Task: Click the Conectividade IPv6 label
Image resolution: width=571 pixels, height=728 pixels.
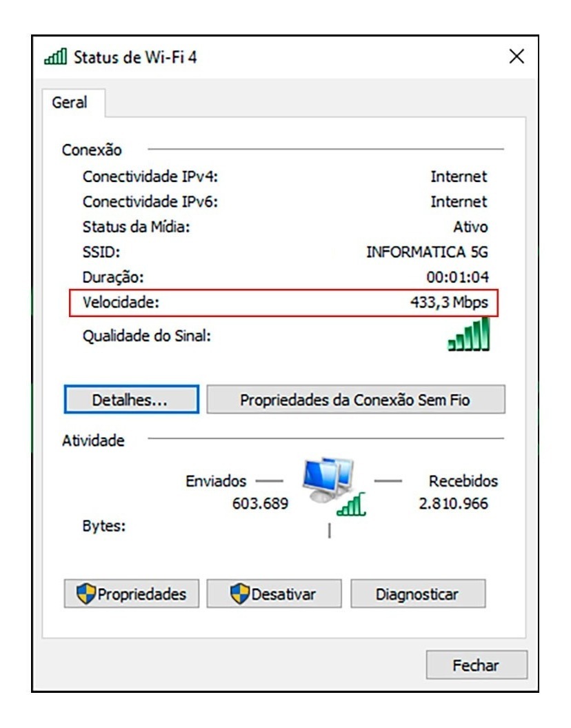Action: 150,201
